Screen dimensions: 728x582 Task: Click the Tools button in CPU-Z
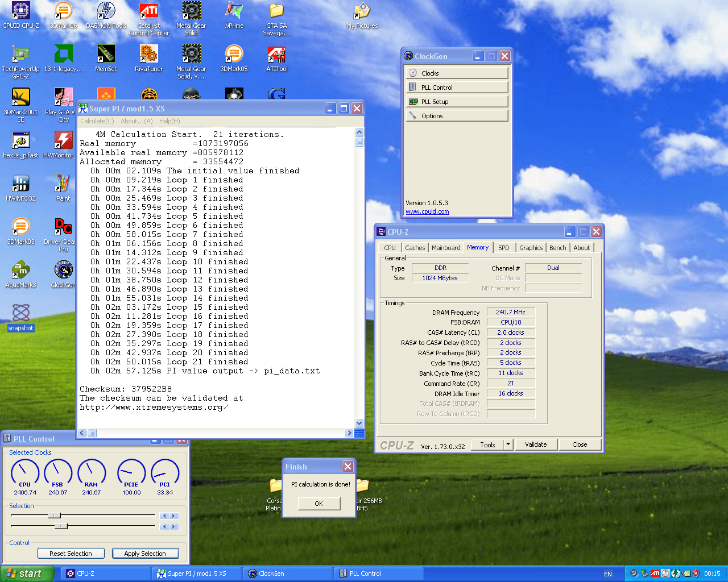click(x=487, y=444)
